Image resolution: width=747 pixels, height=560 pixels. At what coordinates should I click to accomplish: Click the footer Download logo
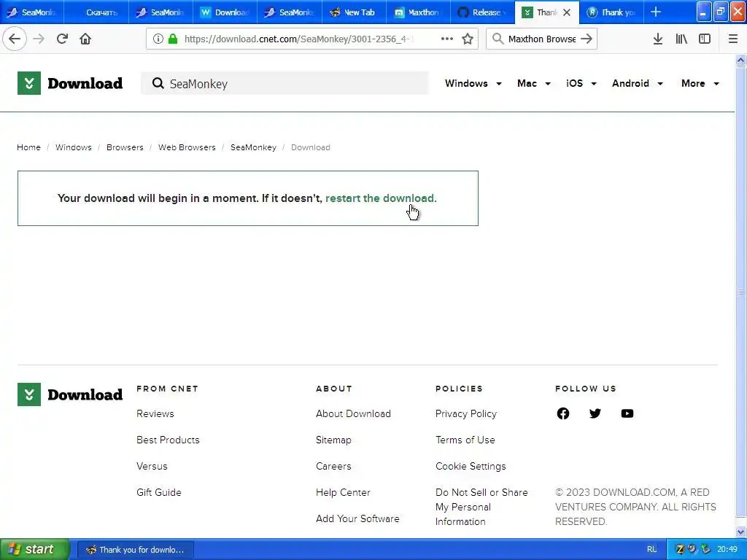[70, 394]
